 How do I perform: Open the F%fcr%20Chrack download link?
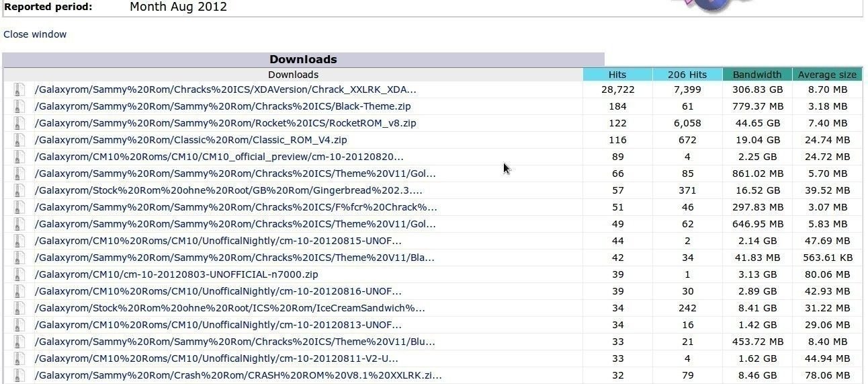236,207
